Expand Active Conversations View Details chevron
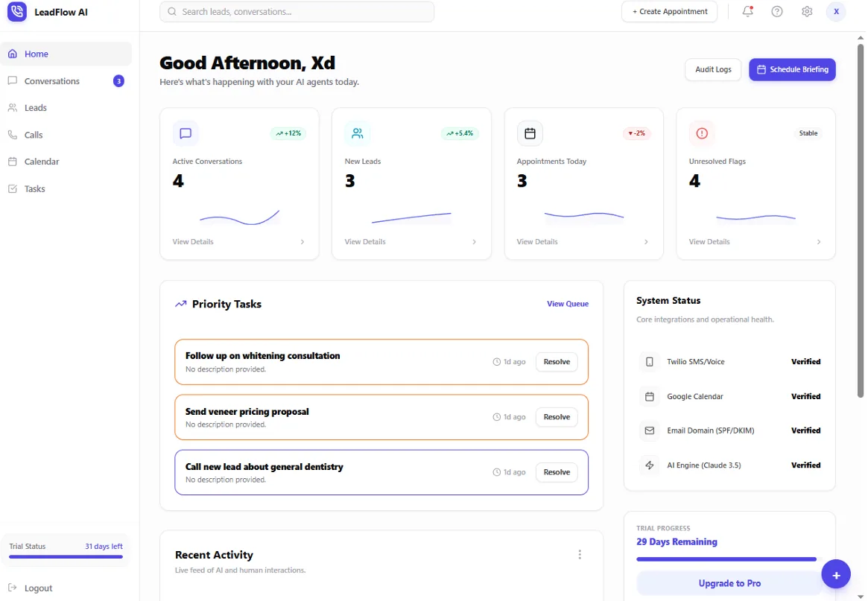 [302, 242]
